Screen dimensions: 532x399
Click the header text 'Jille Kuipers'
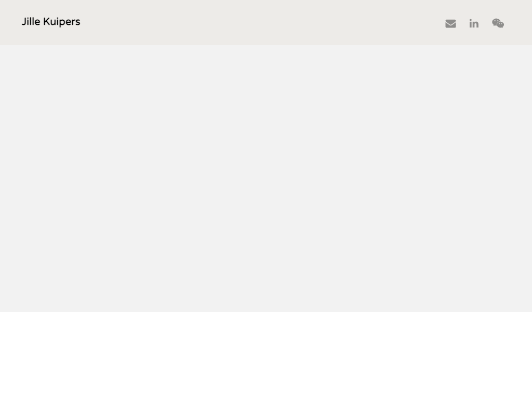pyautogui.click(x=51, y=22)
